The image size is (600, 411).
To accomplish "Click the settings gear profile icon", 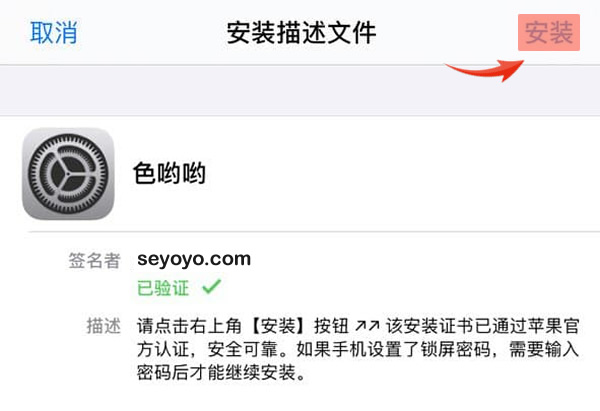I will [68, 173].
